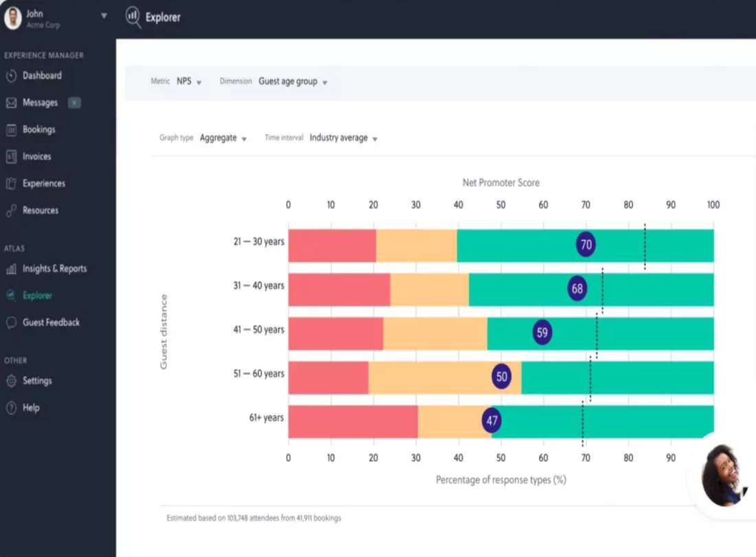Click the Bookings calendar icon
The image size is (756, 557).
(11, 130)
